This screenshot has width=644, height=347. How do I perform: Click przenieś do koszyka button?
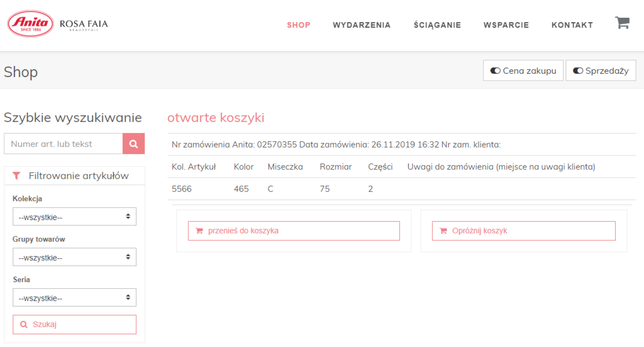[294, 231]
